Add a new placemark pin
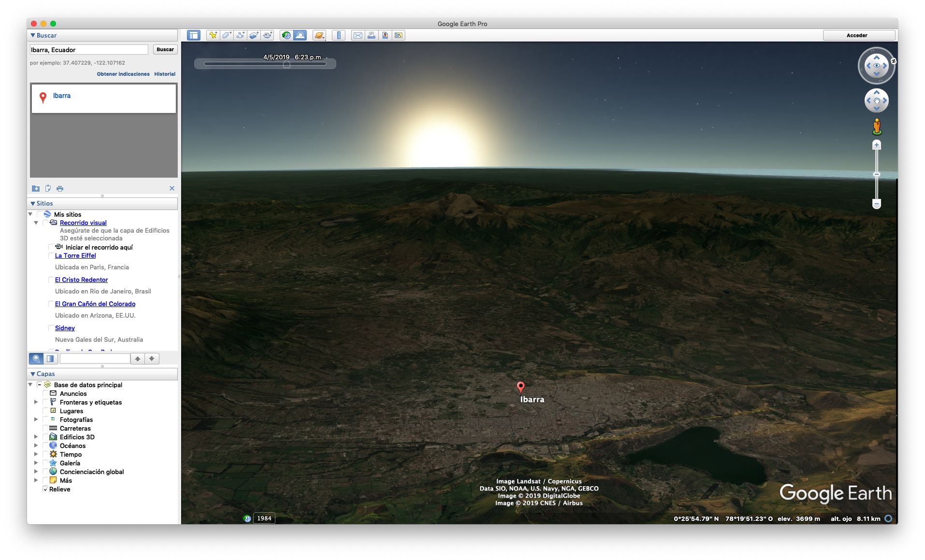925x560 pixels. click(213, 35)
